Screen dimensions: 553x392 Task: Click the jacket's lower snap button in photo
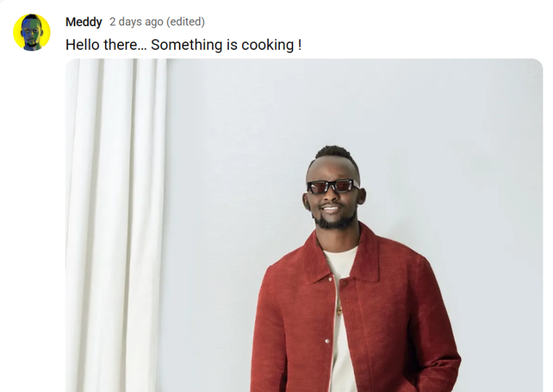pos(327,342)
